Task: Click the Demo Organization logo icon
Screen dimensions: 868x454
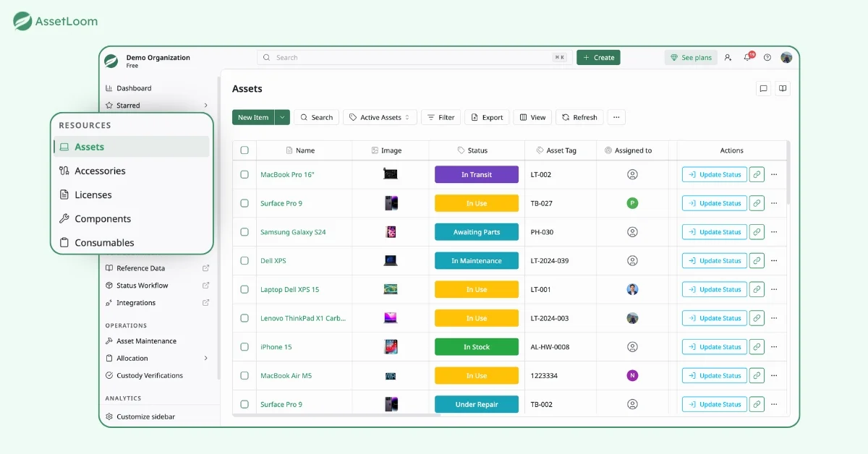Action: click(x=111, y=61)
